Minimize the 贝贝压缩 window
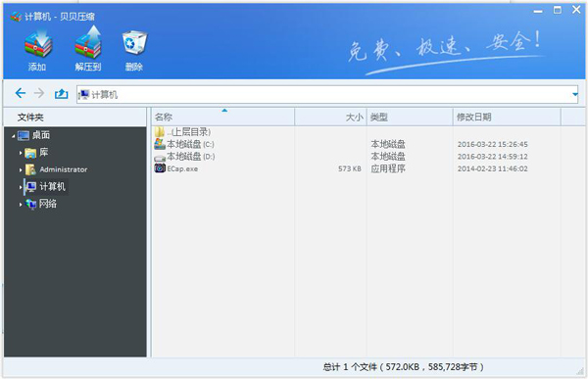The image size is (588, 379). tap(538, 11)
